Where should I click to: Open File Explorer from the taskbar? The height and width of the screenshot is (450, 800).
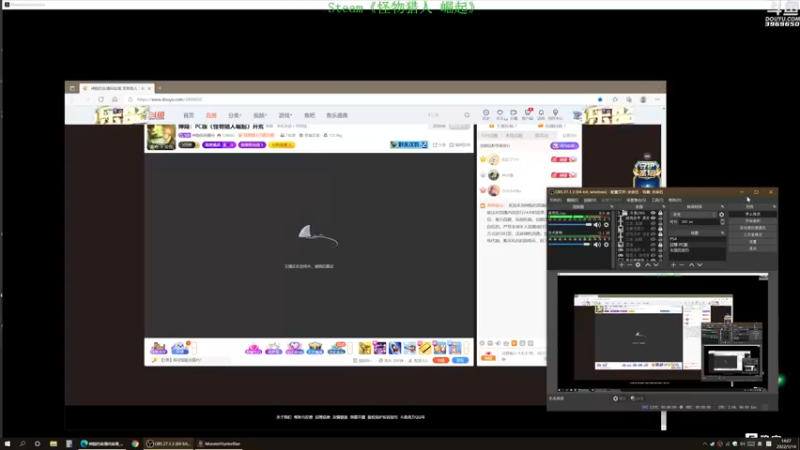pyautogui.click(x=53, y=444)
